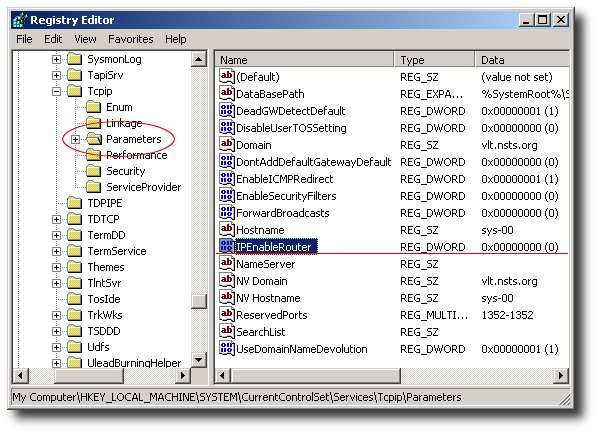
Task: Open the View menu
Action: (x=85, y=39)
